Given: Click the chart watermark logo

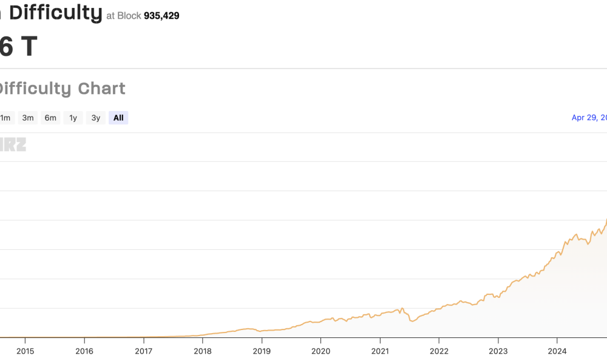Looking at the screenshot, I should [13, 144].
